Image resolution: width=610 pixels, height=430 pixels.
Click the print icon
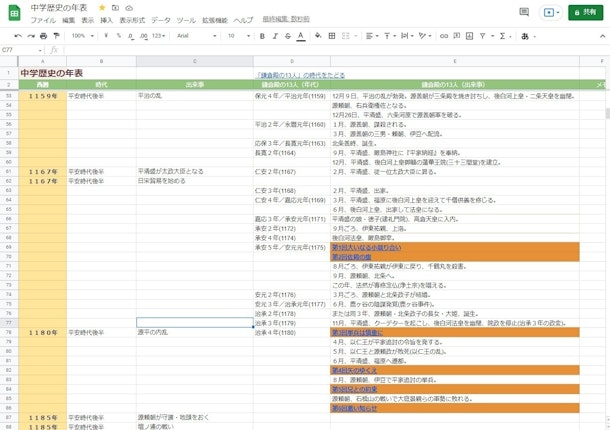[x=43, y=35]
